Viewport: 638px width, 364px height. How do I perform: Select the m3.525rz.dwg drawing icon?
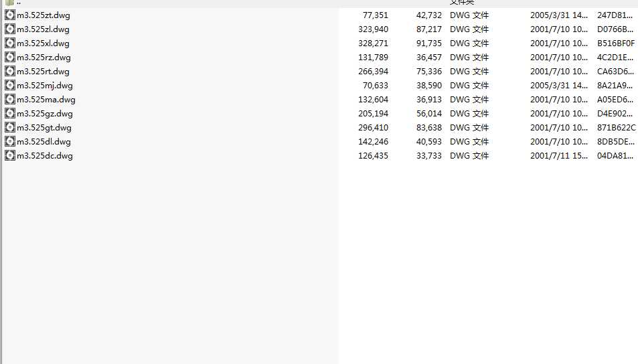click(10, 57)
